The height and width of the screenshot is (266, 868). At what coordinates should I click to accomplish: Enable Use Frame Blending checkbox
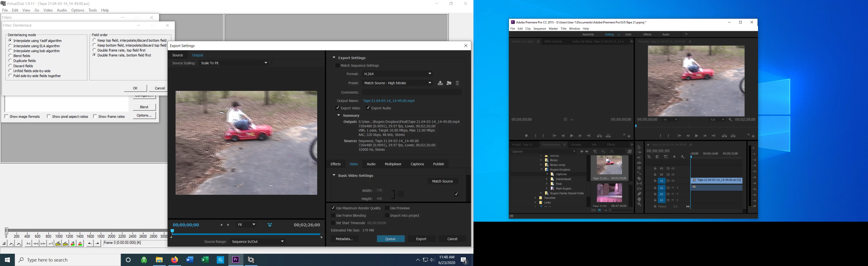pos(333,216)
